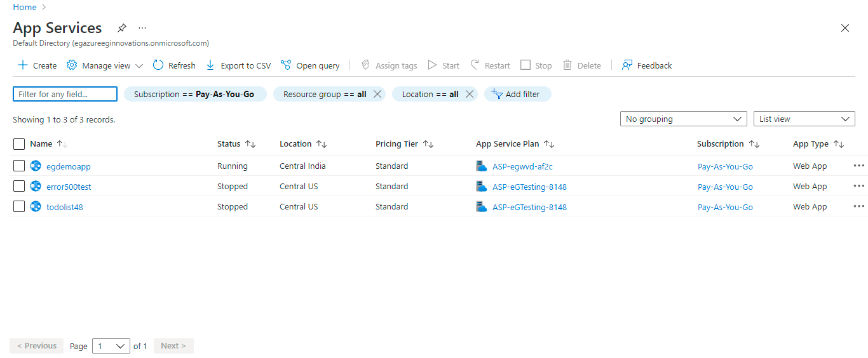Image resolution: width=868 pixels, height=358 pixels.
Task: Click the Export to CSV download icon
Action: (210, 65)
